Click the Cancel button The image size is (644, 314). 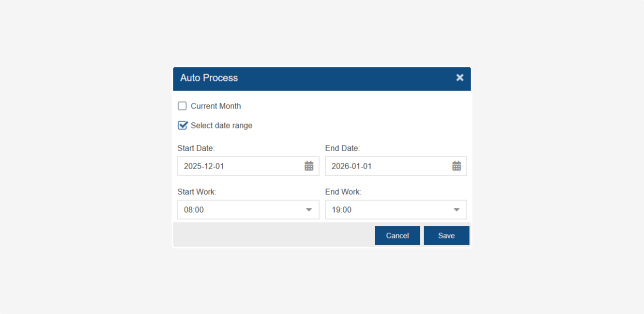pyautogui.click(x=397, y=235)
